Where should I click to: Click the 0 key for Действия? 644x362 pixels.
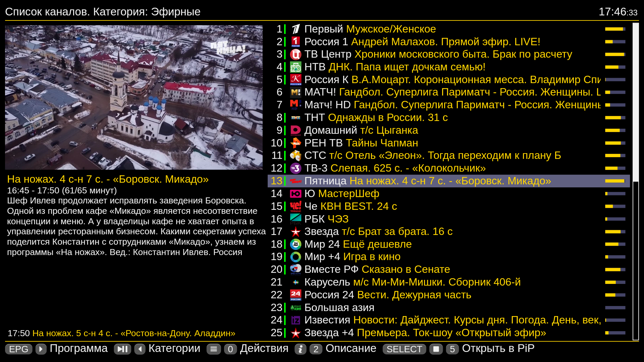pos(230,349)
